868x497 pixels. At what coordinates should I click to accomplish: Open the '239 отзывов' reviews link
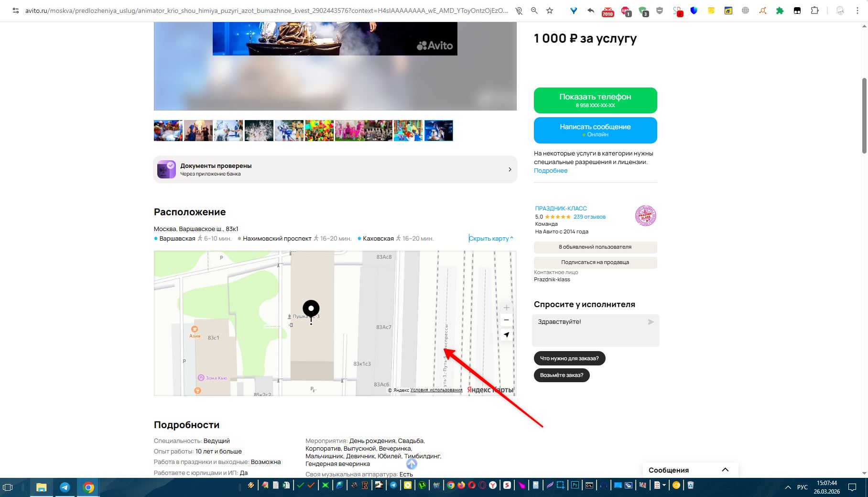(x=589, y=217)
